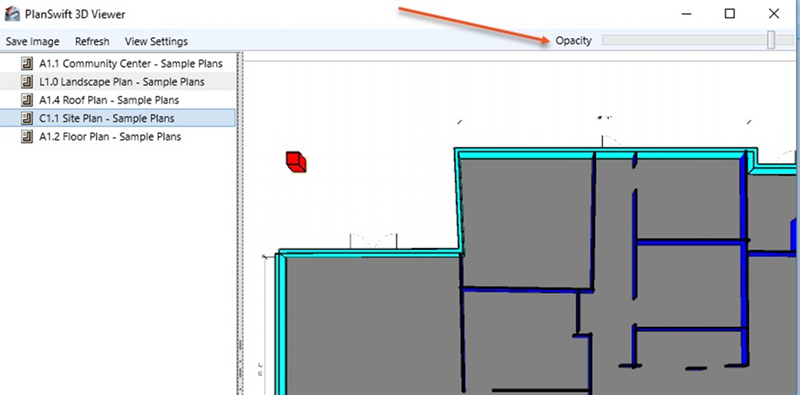Maximize the 3D Viewer window
800x395 pixels.
click(x=730, y=14)
